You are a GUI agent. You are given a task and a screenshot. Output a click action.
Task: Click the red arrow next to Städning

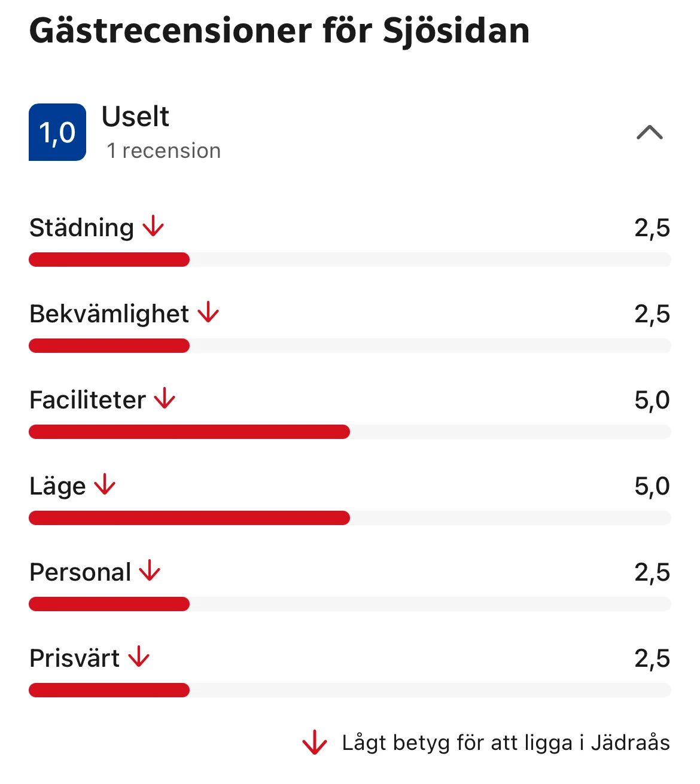coord(153,227)
